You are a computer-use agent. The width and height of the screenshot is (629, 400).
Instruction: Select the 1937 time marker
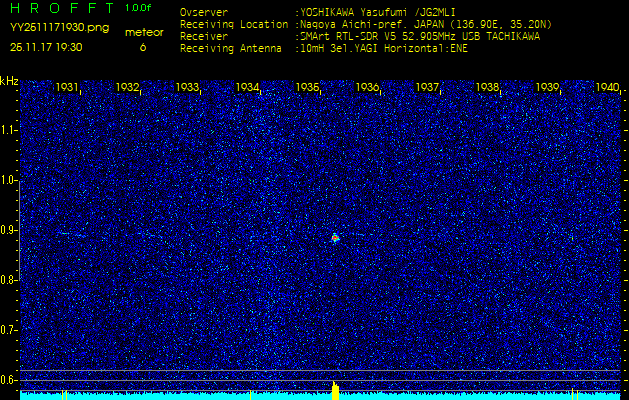pos(428,88)
